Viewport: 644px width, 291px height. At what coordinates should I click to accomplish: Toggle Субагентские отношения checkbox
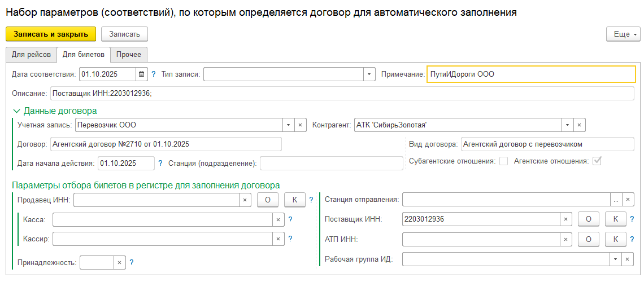pyautogui.click(x=503, y=161)
